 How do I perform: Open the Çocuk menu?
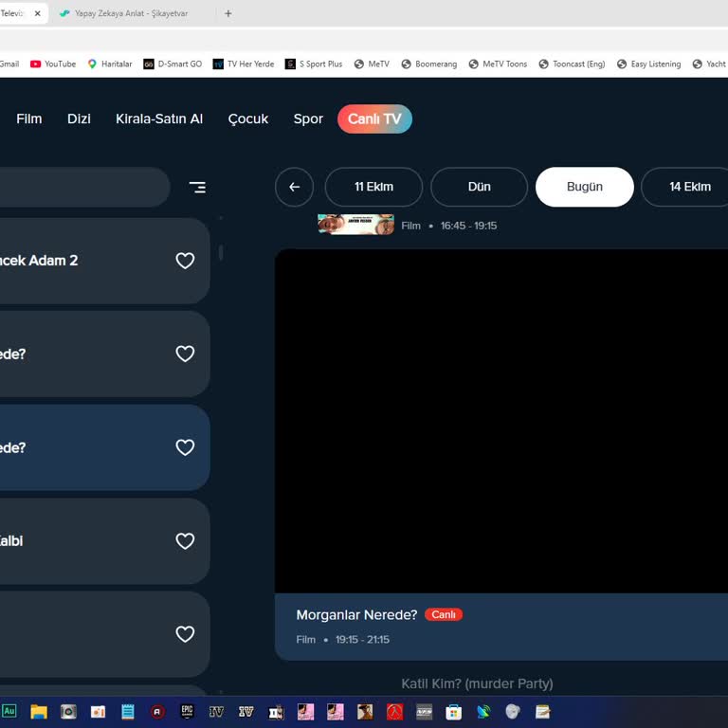pos(248,118)
